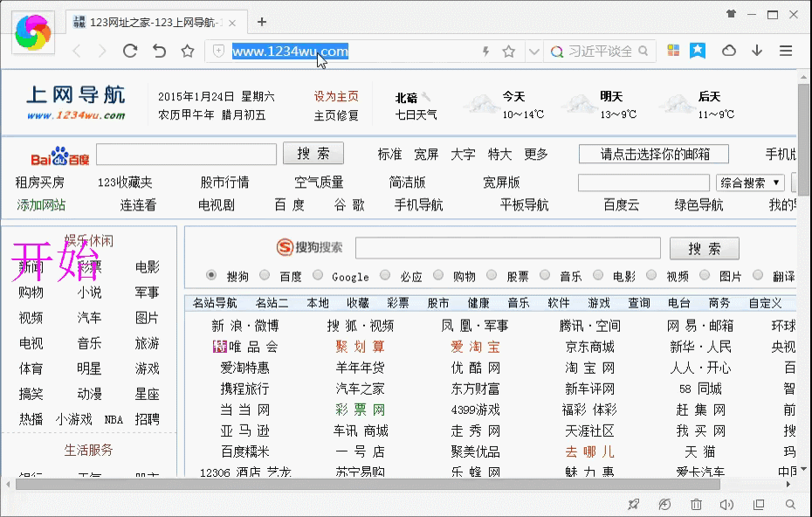Click the input field beside 综合搜索
This screenshot has width=812, height=517.
643,183
